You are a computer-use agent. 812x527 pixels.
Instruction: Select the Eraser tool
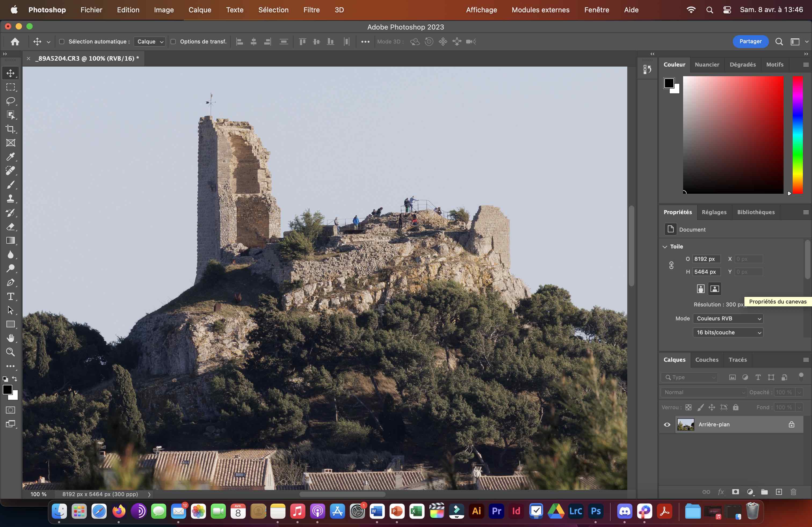[10, 227]
